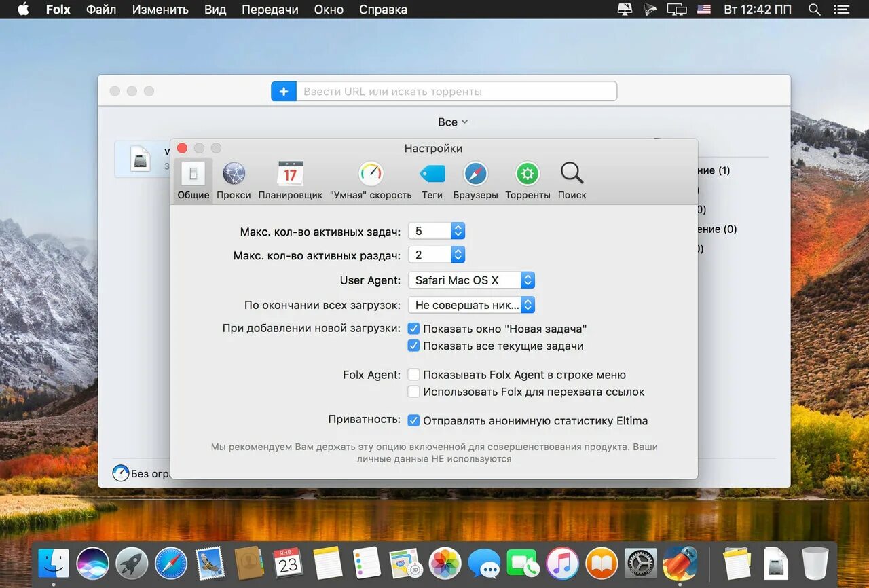Open the Теги settings pane
Image resolution: width=869 pixels, height=588 pixels.
click(x=432, y=181)
